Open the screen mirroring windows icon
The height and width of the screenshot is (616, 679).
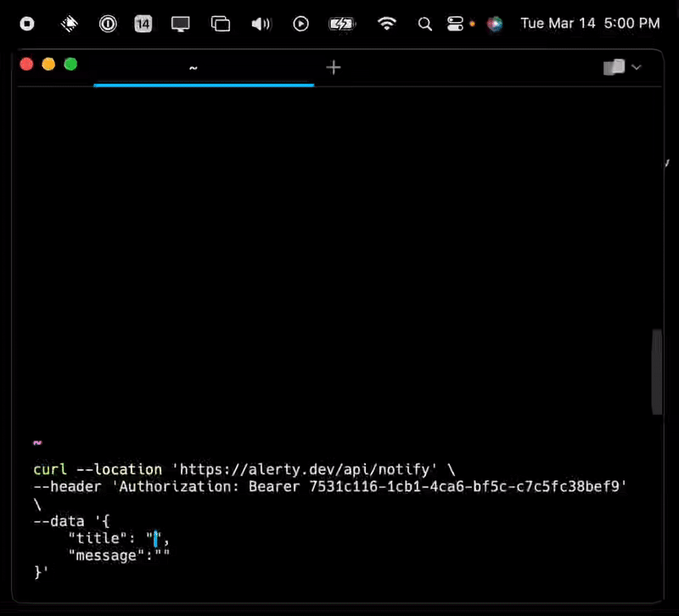[221, 24]
